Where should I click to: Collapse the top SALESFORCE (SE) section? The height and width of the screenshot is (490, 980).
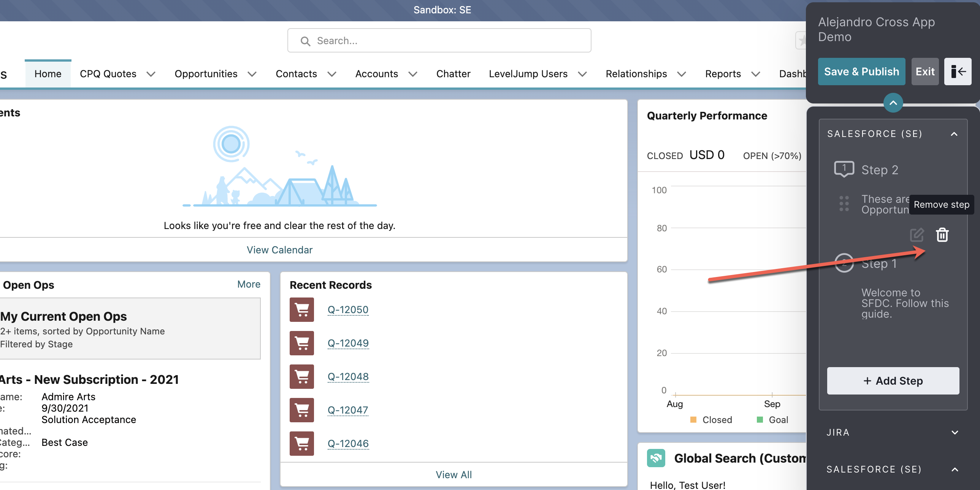[x=954, y=134]
